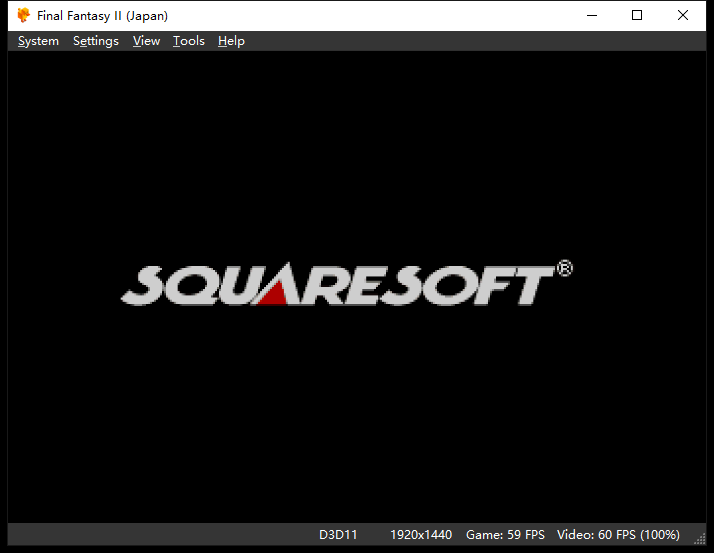
Task: Click the D3D11 renderer status text
Action: coord(338,534)
